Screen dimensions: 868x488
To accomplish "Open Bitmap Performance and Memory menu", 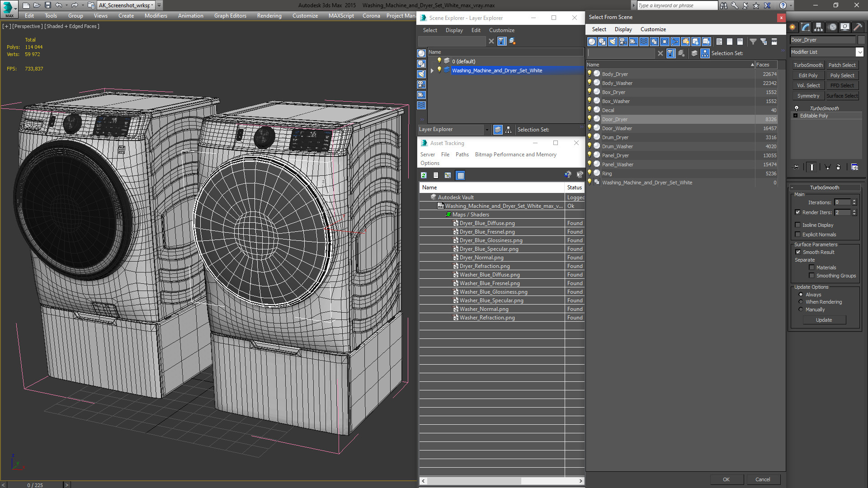I will point(515,155).
